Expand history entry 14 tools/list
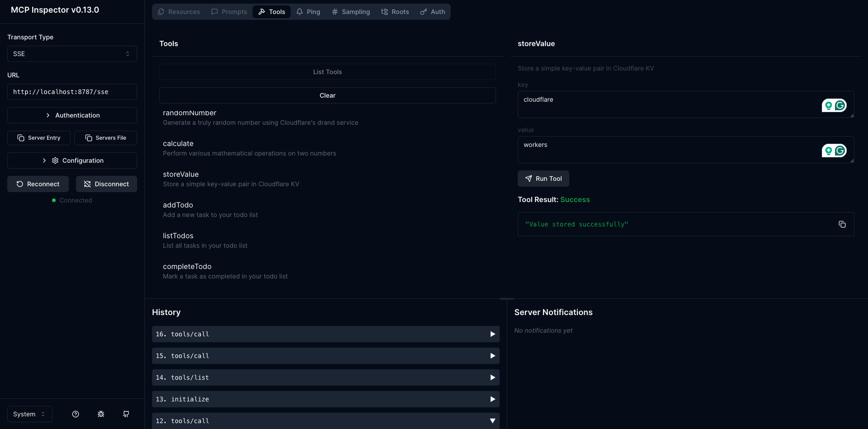 (326, 377)
